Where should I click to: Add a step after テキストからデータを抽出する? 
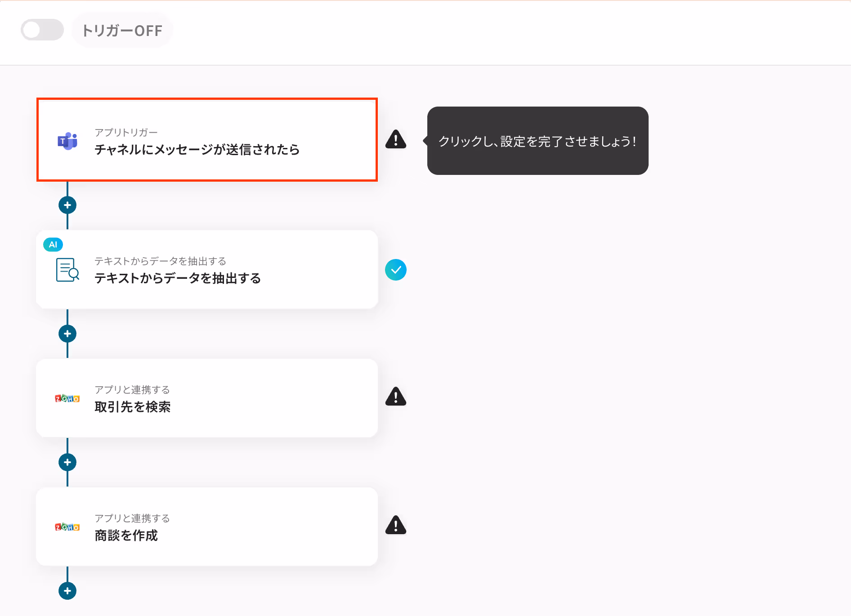coord(67,334)
